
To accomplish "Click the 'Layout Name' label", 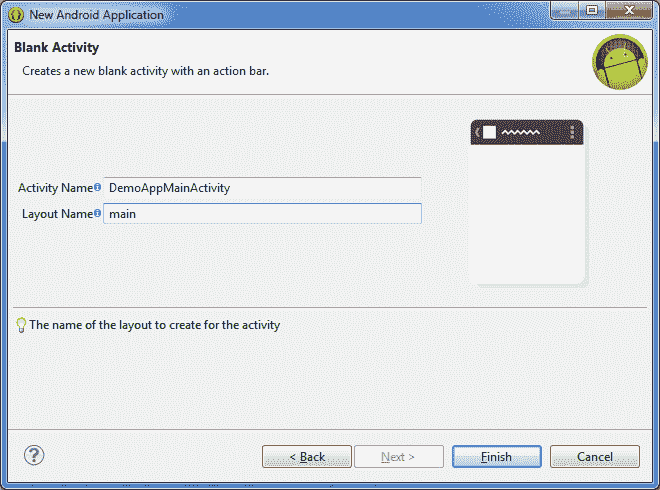I will pos(58,214).
